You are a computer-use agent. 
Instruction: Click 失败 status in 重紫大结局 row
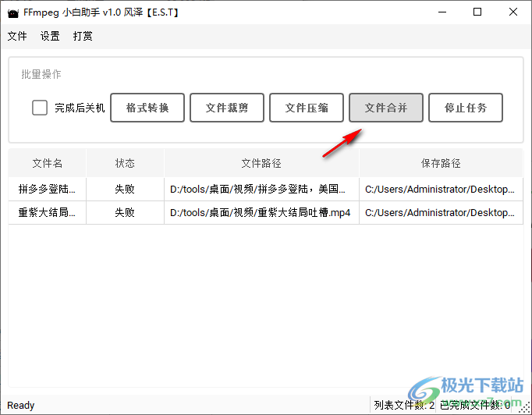coord(125,213)
